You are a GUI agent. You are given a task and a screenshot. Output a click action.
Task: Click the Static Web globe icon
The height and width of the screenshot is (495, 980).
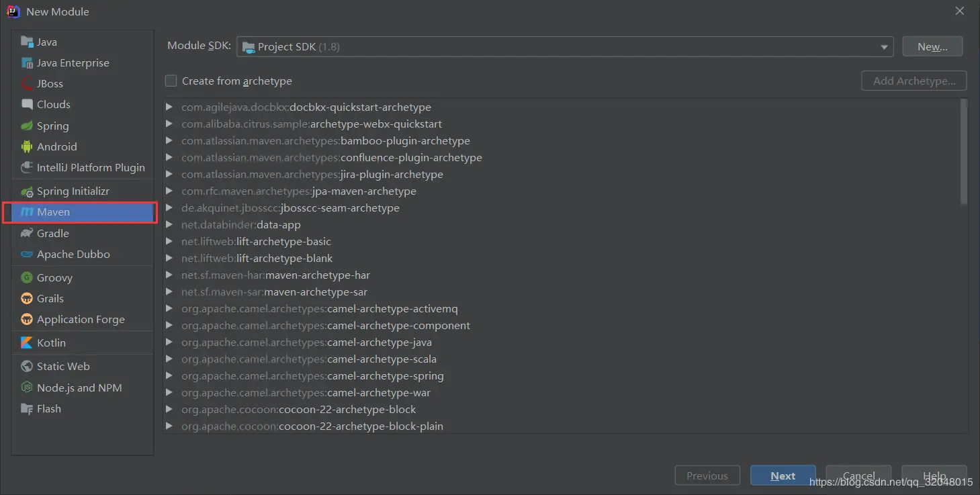(x=27, y=366)
